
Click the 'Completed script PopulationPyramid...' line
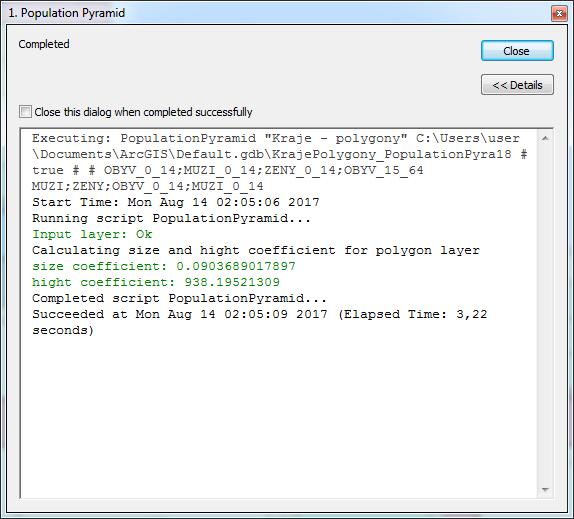pyautogui.click(x=179, y=298)
